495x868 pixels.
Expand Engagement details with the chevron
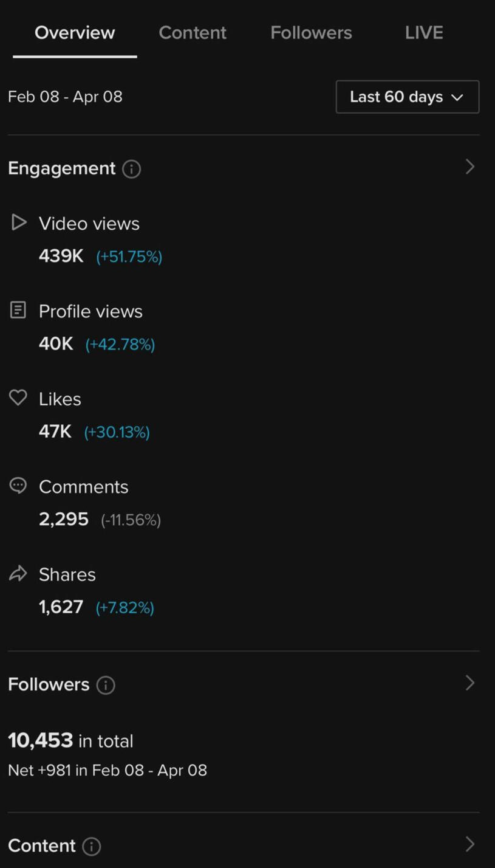click(469, 167)
